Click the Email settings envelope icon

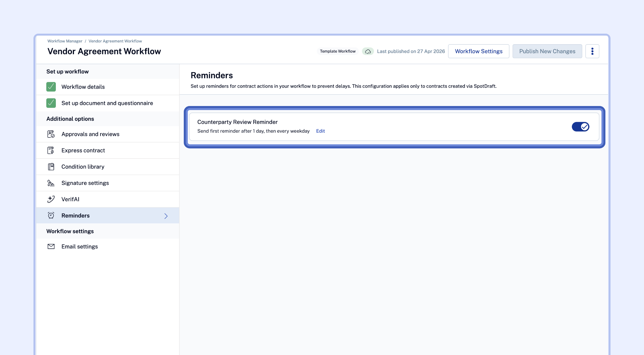(51, 246)
